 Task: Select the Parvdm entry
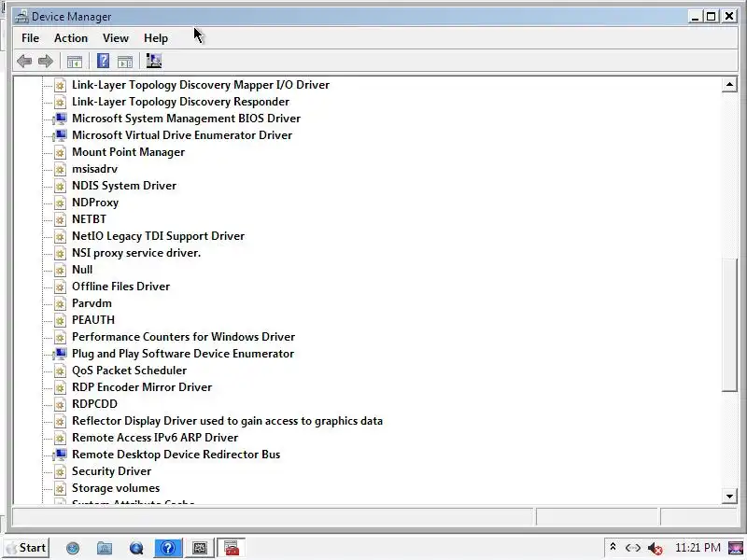(92, 303)
